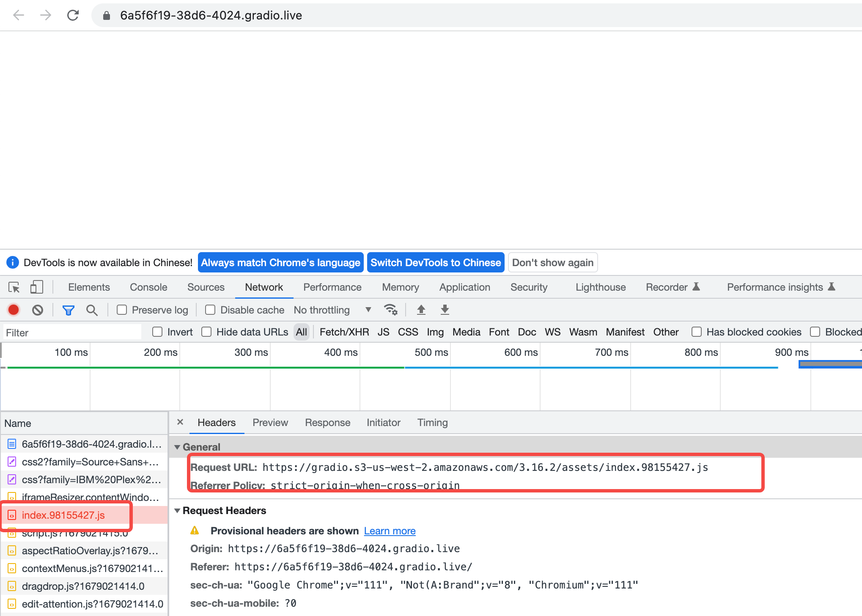Click export HAR download arrow
The height and width of the screenshot is (616, 862).
tap(445, 310)
